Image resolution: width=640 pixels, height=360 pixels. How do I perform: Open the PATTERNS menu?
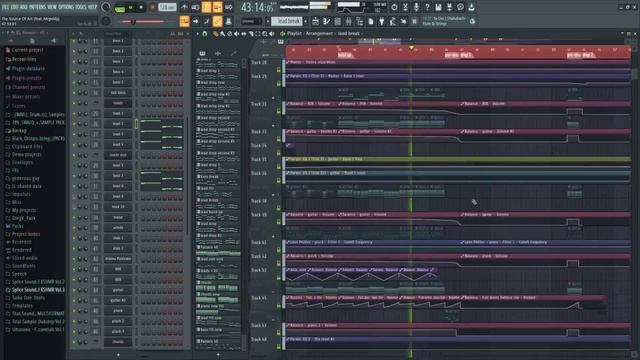click(x=37, y=7)
